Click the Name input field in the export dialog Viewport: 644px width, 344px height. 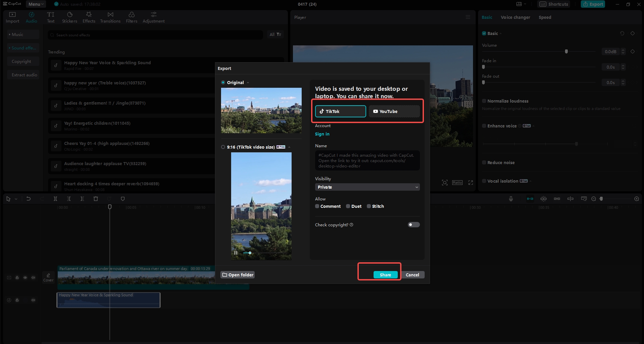pos(367,160)
